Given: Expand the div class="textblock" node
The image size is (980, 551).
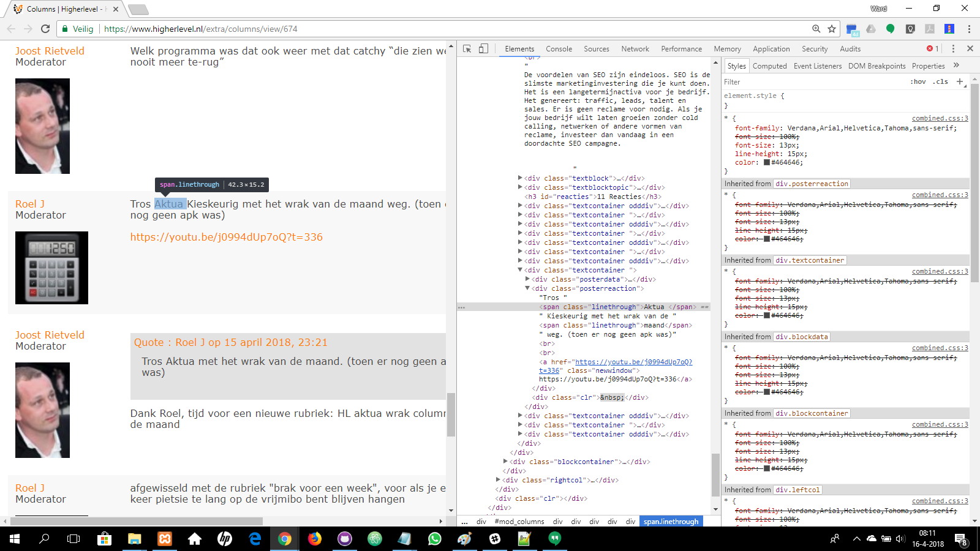Looking at the screenshot, I should tap(521, 179).
